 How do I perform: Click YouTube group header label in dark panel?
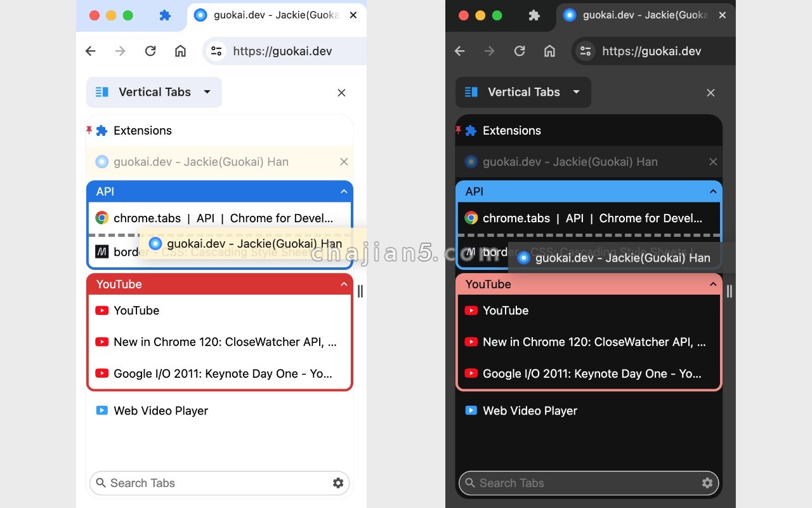click(x=488, y=284)
